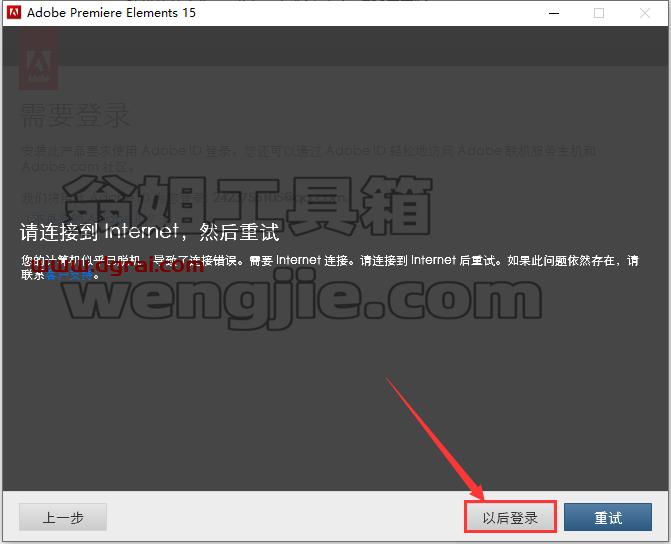This screenshot has width=671, height=544.
Task: Go back with the 上一步 button
Action: click(63, 517)
